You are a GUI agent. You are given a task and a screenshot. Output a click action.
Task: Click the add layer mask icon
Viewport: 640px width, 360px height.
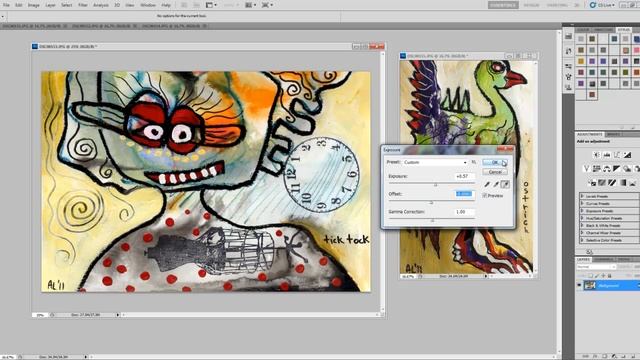click(x=604, y=356)
